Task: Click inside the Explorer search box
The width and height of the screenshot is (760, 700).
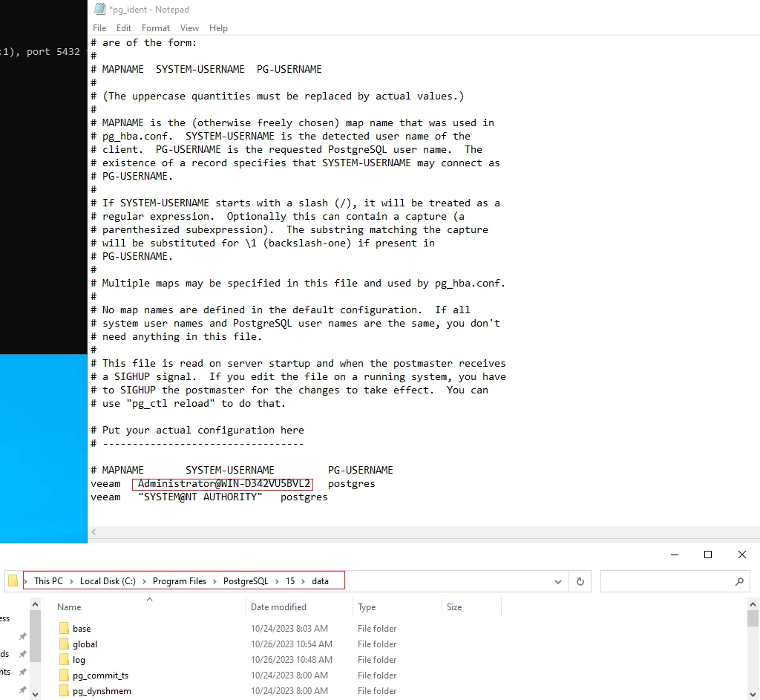Action: (x=668, y=581)
